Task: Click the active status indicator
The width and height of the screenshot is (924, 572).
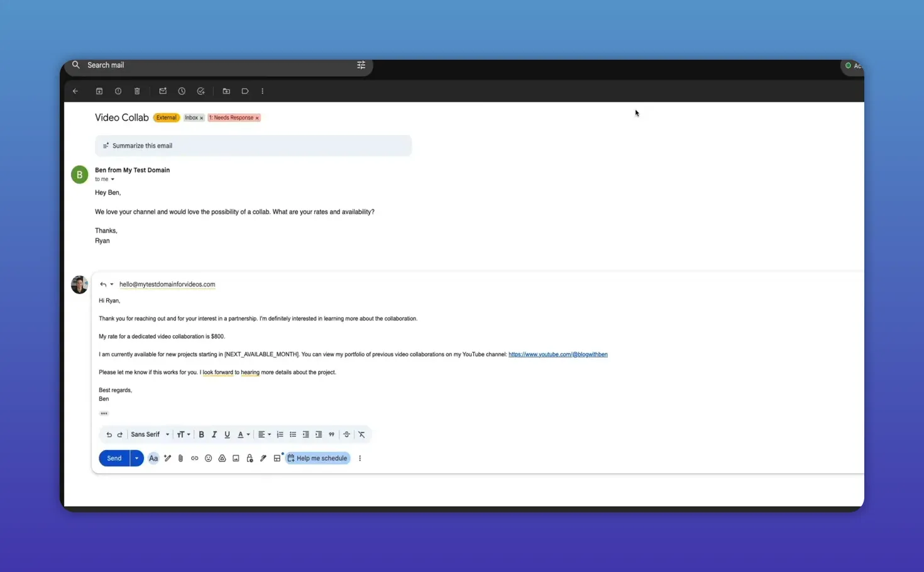Action: (x=853, y=65)
